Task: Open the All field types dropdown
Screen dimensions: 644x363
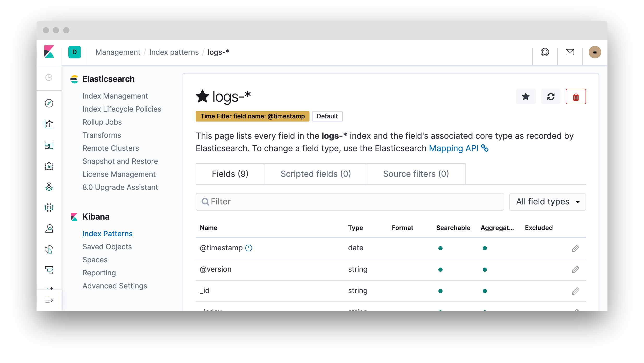Action: point(547,202)
